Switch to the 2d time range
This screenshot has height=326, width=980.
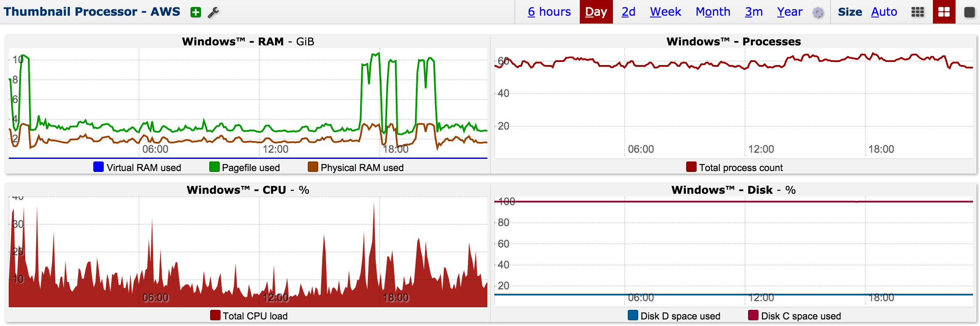(x=628, y=12)
